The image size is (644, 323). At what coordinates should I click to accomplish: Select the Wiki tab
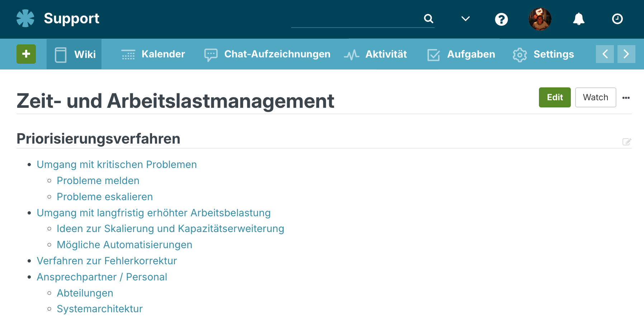tap(74, 54)
